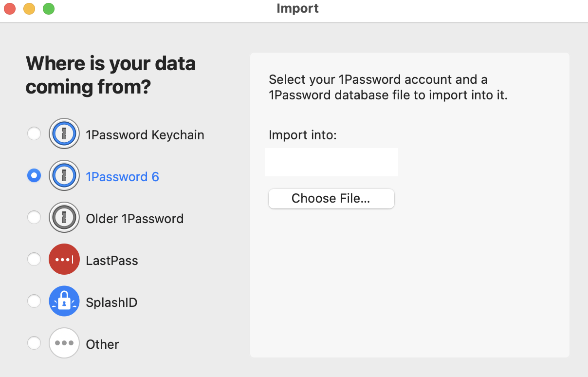Open the Import into account dropdown

point(331,162)
